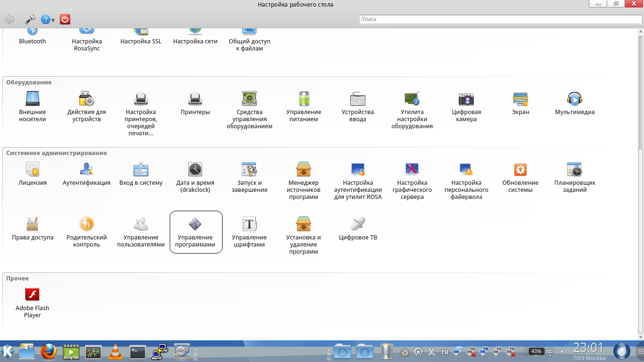Click the battery 43% indicator

pos(536,352)
